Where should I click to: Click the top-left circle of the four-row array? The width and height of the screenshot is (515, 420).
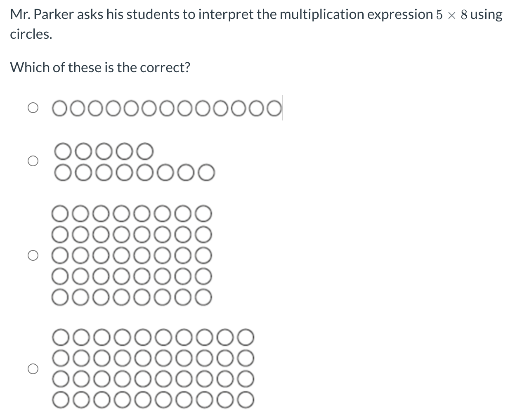pyautogui.click(x=60, y=337)
